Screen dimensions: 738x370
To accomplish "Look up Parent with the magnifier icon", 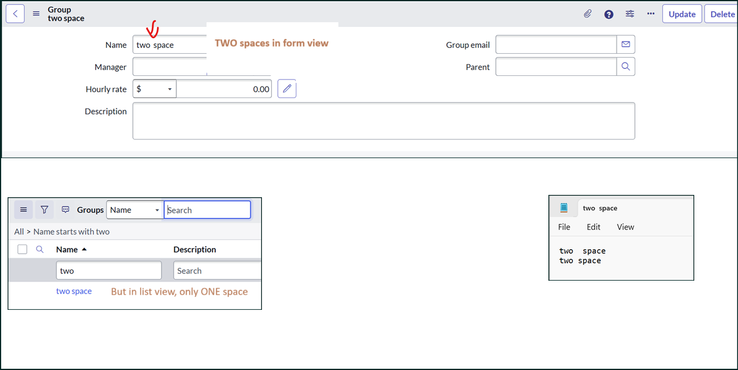I will click(626, 67).
